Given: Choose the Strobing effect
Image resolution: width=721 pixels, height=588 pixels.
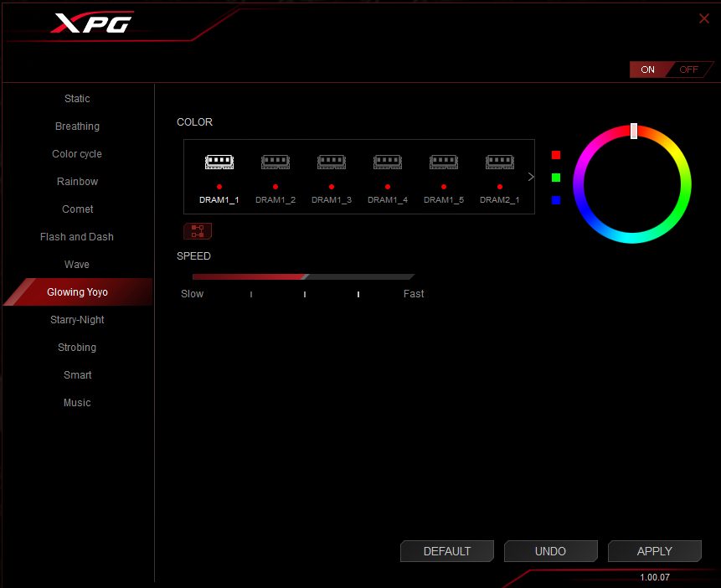Looking at the screenshot, I should click(x=77, y=347).
